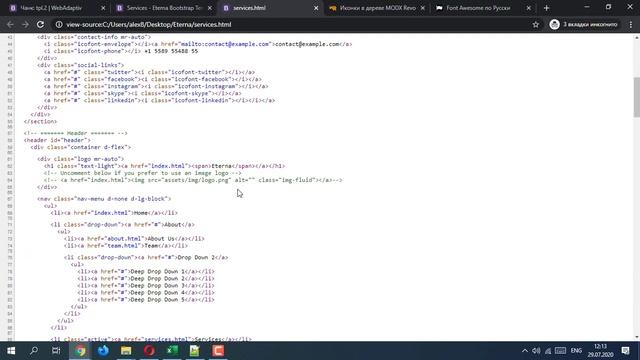Open Chrome three-dot menu
This screenshot has height=360, width=640.
[x=631, y=24]
